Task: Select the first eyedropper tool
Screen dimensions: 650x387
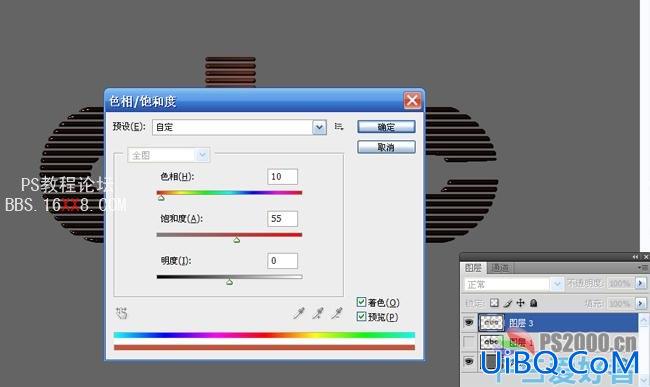Action: (x=299, y=313)
